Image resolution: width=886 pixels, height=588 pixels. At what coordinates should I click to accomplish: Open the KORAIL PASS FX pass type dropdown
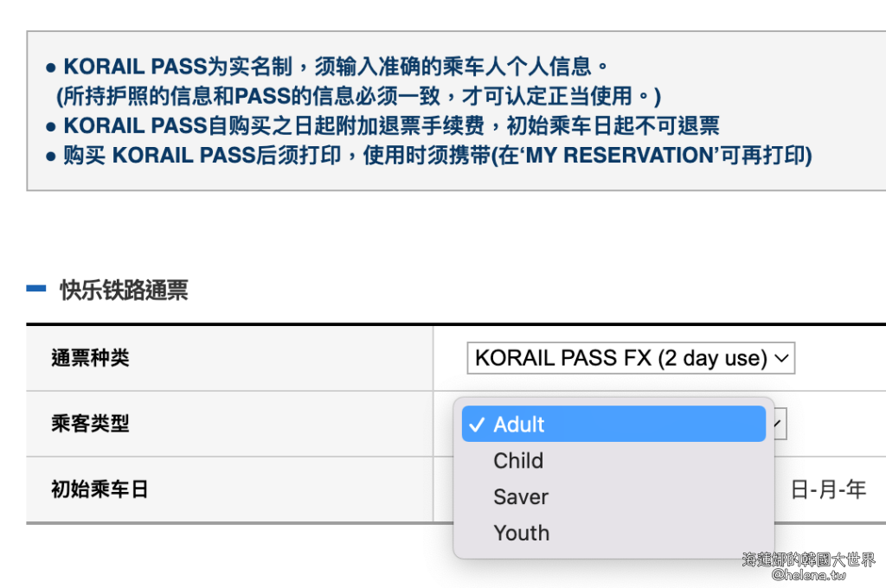pos(630,358)
